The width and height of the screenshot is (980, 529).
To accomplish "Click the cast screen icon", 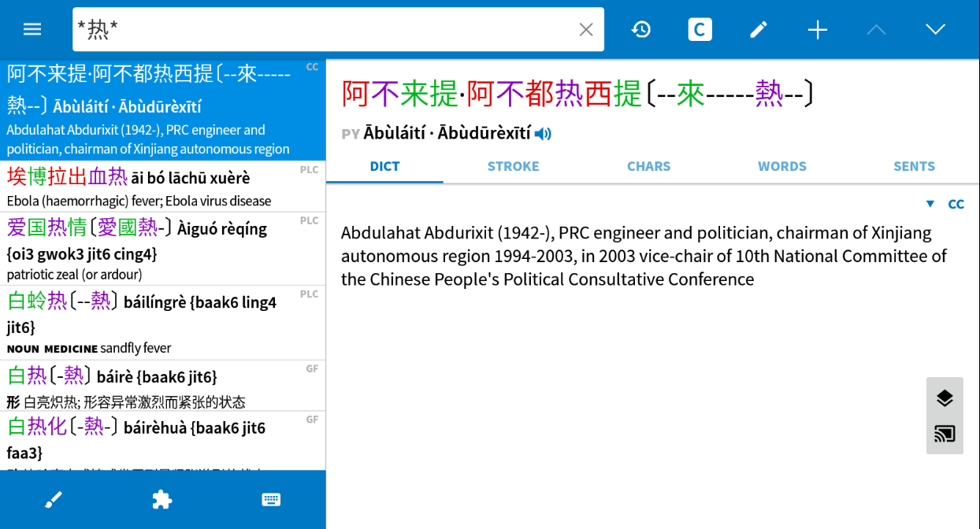I will [x=945, y=434].
